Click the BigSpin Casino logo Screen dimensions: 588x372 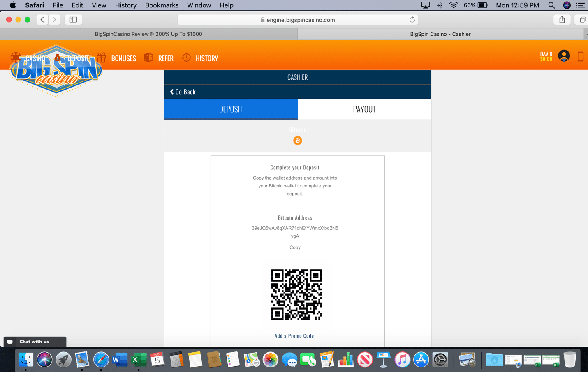56,71
